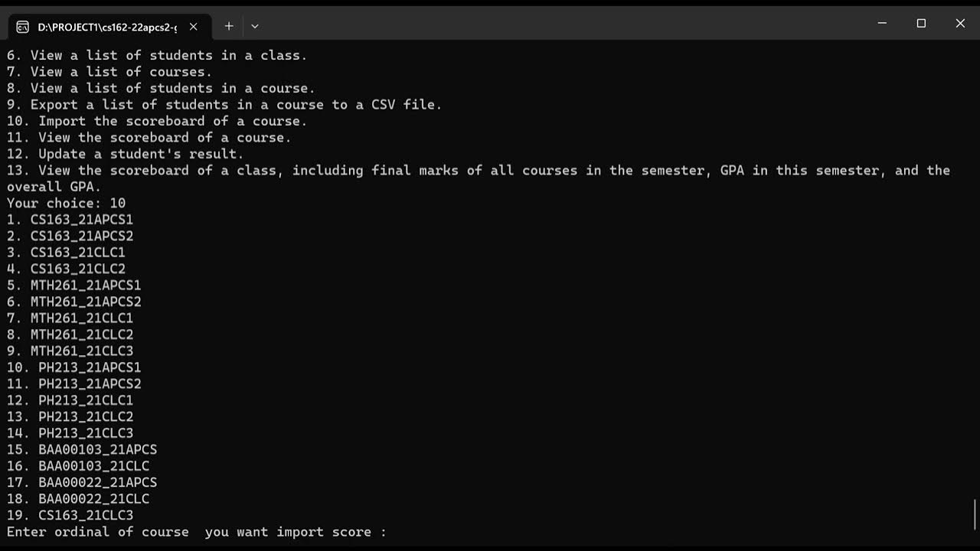Click 'View a list of courses' option

coord(120,72)
